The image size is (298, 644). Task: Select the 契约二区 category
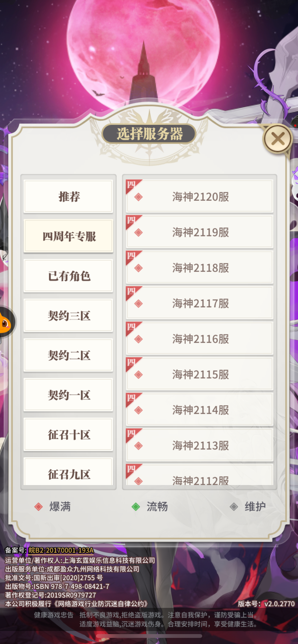click(68, 355)
